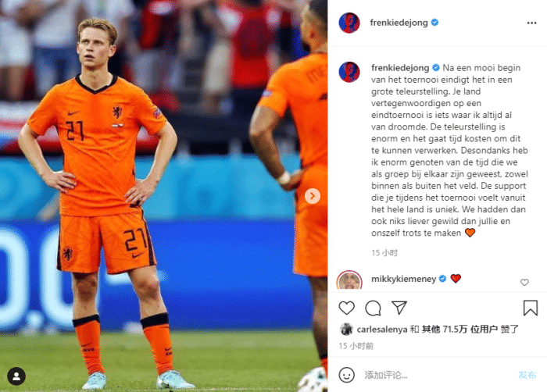Click the caption author's avatar
The image size is (547, 392).
(349, 72)
